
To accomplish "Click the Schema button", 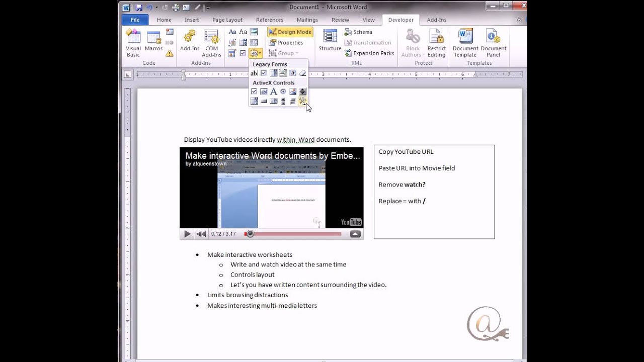I will click(x=359, y=32).
